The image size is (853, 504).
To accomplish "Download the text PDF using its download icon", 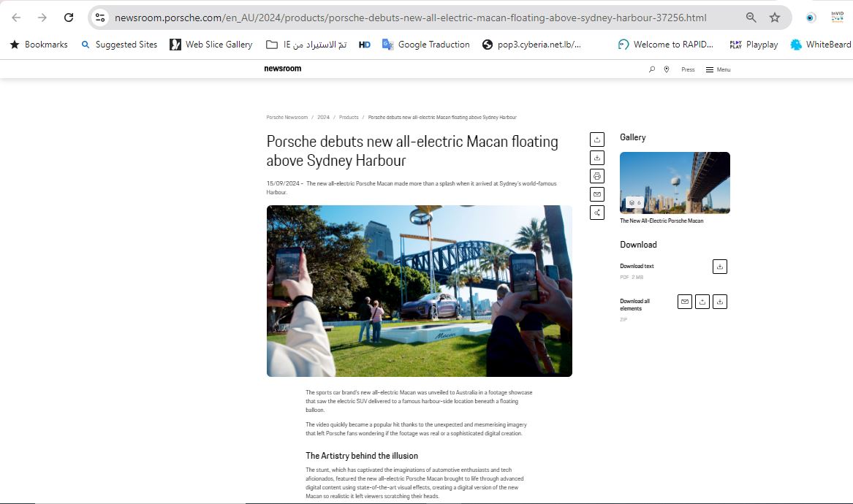I will pos(719,267).
